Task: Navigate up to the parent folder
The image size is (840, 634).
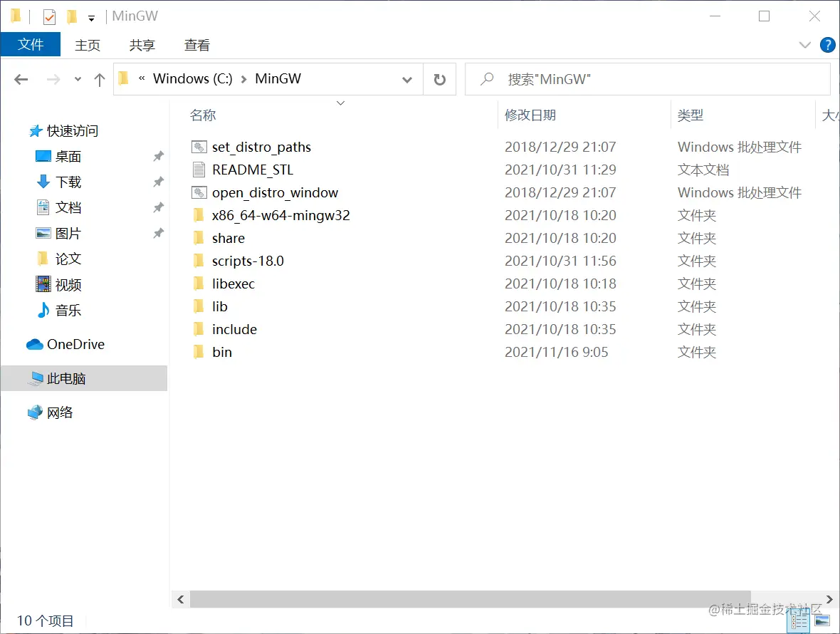Action: [99, 79]
